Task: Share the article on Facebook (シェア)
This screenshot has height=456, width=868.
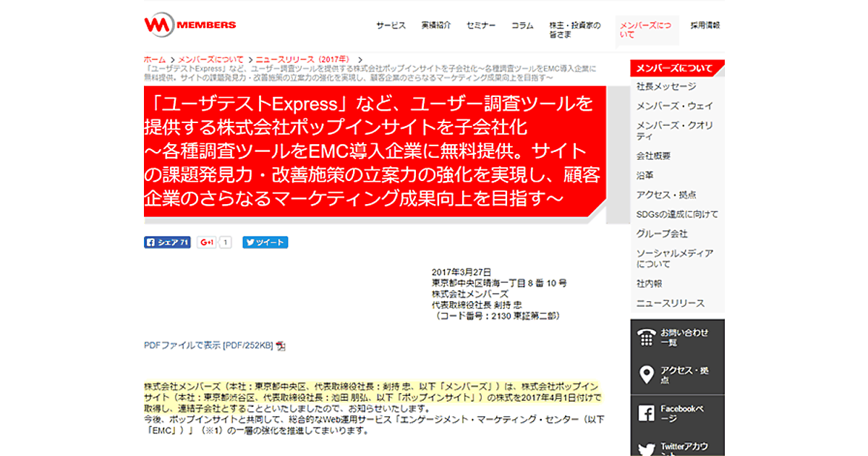Action: tap(167, 242)
